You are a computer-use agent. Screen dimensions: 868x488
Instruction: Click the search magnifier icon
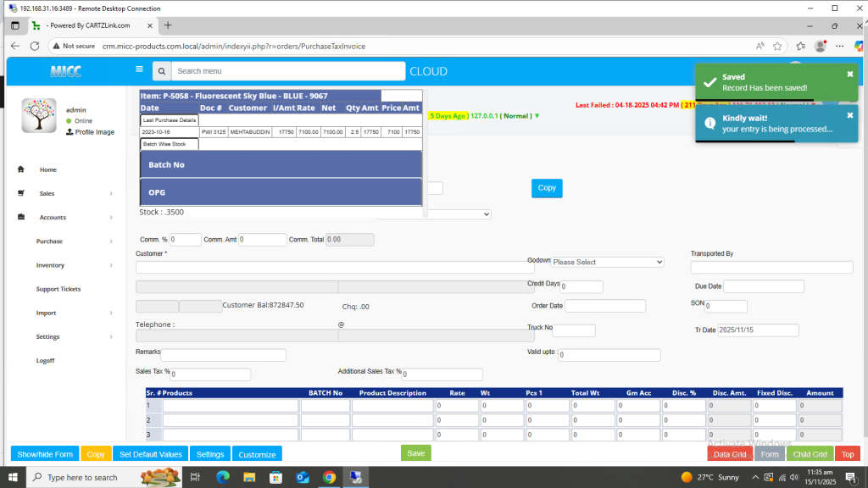click(162, 71)
